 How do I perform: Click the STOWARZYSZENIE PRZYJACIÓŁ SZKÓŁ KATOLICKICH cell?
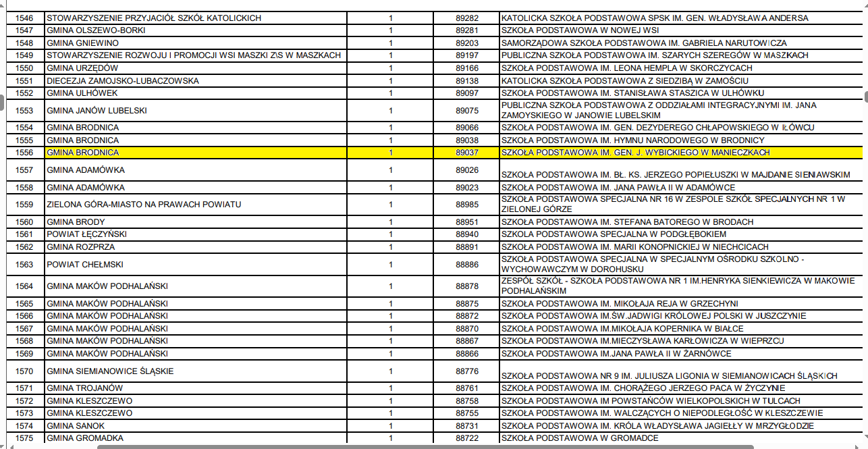tap(196, 18)
